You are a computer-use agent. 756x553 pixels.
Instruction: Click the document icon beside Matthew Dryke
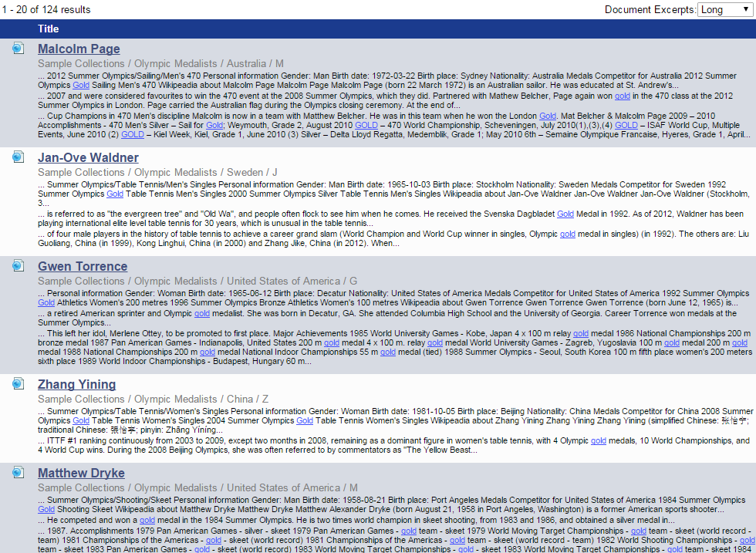tap(18, 473)
